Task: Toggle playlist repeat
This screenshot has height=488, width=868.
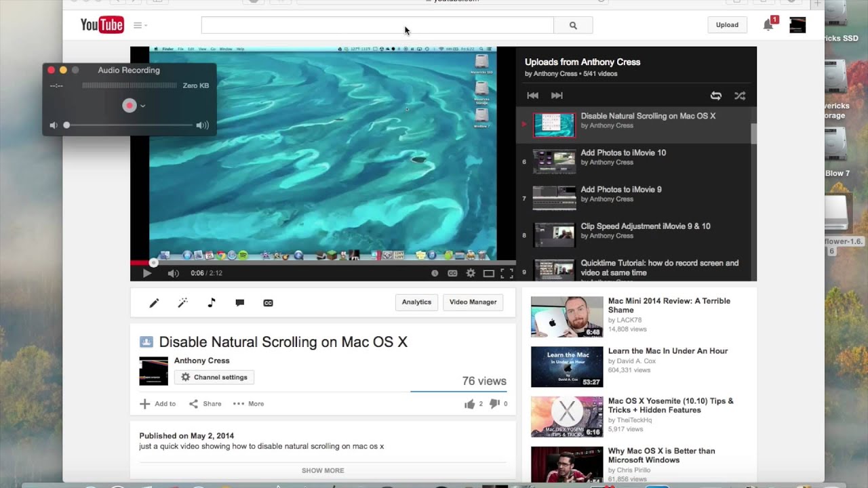Action: tap(715, 96)
